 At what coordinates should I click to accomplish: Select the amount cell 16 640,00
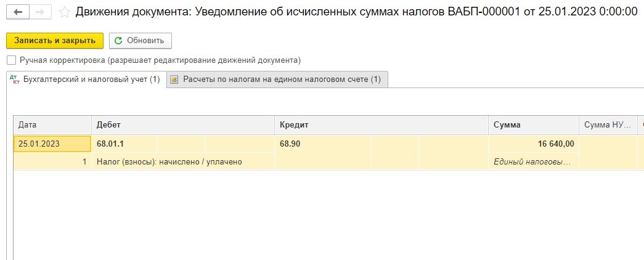pos(534,144)
